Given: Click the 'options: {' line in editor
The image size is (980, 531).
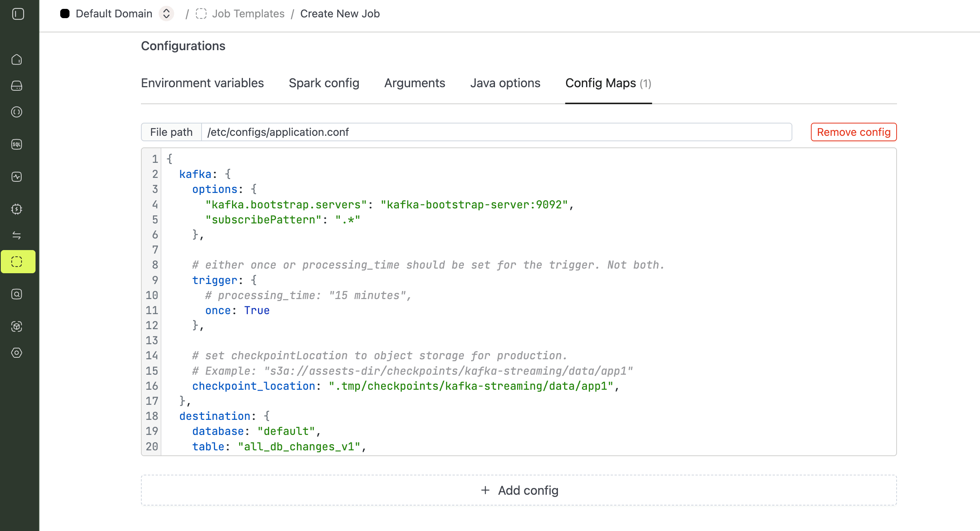Looking at the screenshot, I should pyautogui.click(x=225, y=189).
